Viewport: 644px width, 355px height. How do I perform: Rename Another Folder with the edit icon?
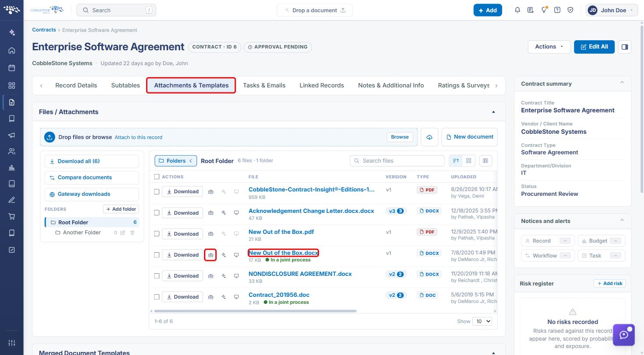[x=123, y=233]
